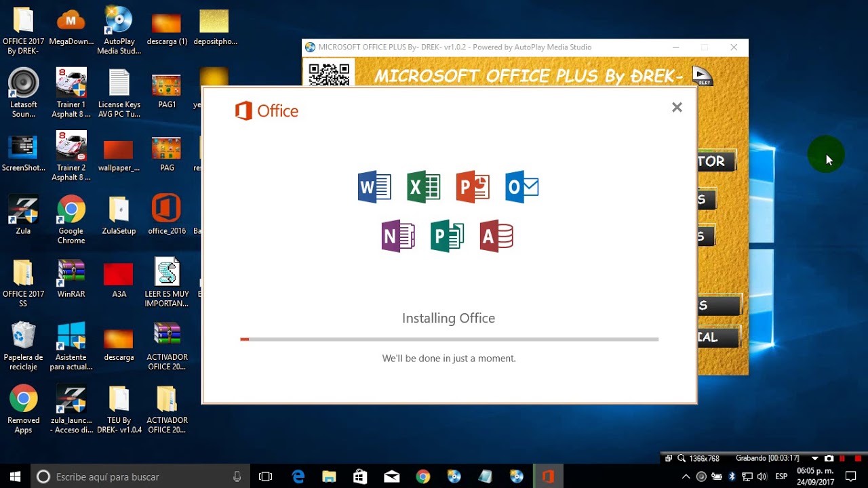
Task: Click the Word icon in Office installer
Action: click(x=374, y=187)
